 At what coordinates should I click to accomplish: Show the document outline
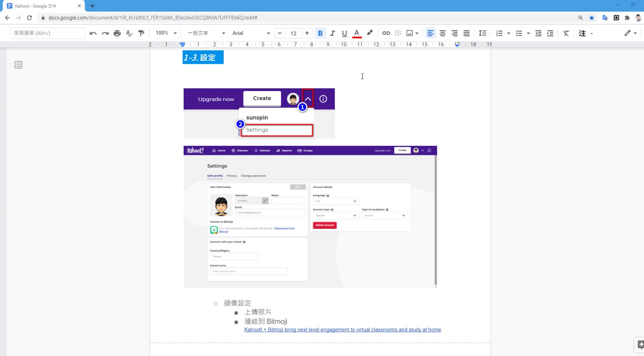(x=18, y=65)
